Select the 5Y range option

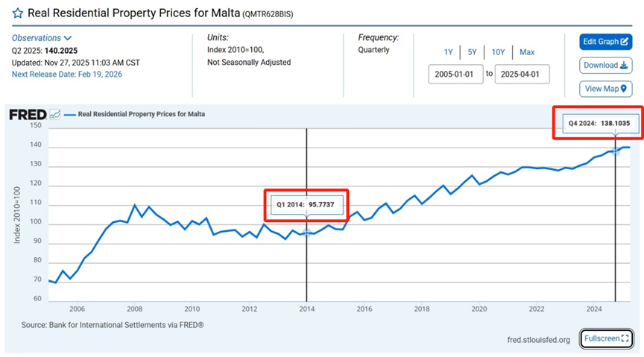[x=472, y=52]
